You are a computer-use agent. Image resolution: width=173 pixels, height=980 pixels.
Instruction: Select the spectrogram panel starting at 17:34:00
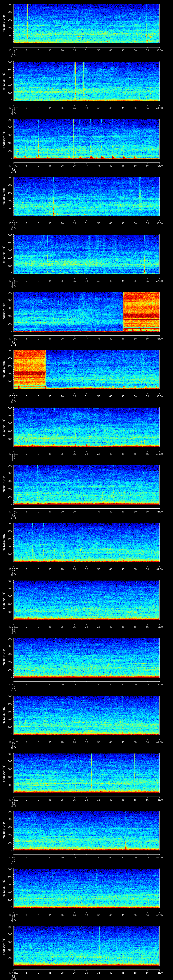[x=87, y=312]
